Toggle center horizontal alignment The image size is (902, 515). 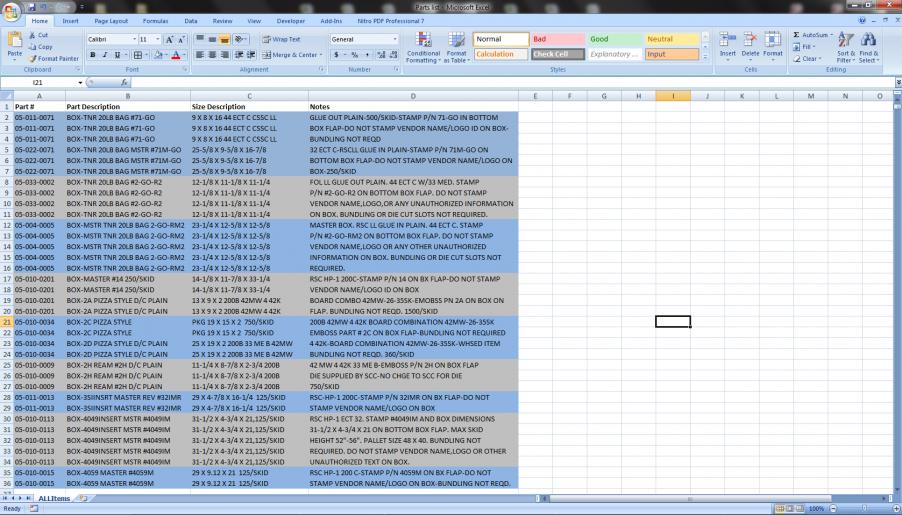[x=212, y=55]
